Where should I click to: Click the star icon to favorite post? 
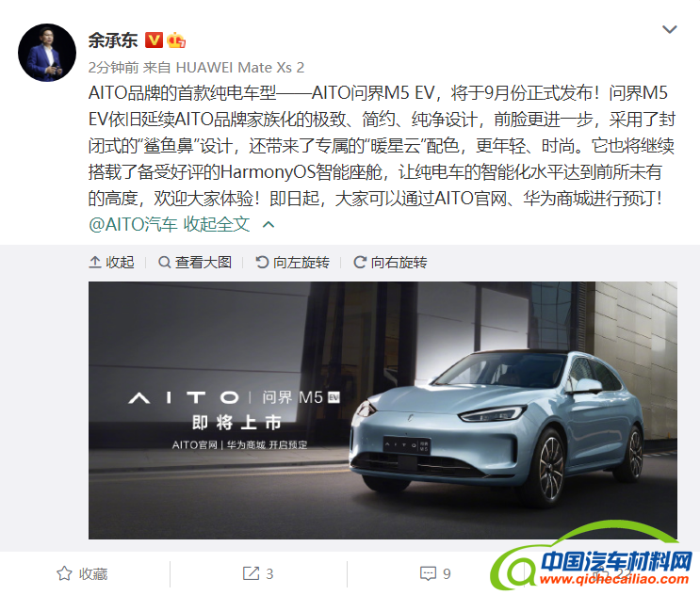64,573
